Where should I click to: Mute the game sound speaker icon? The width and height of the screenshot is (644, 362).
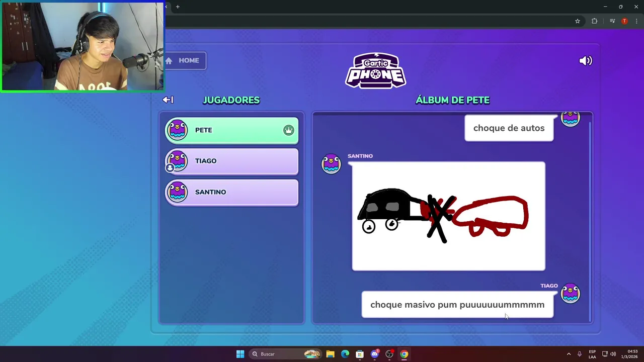(x=586, y=61)
